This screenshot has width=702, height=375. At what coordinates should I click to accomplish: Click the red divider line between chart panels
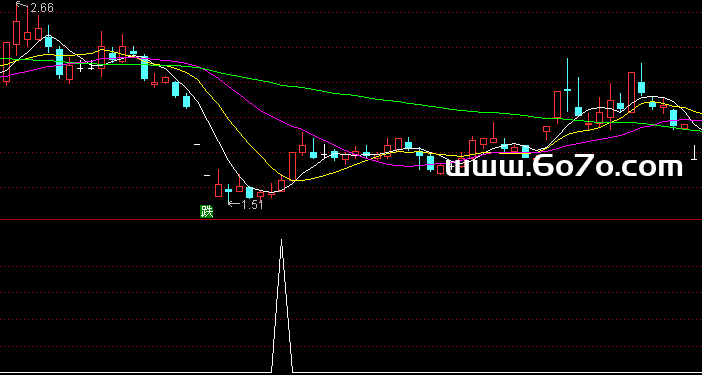351,220
